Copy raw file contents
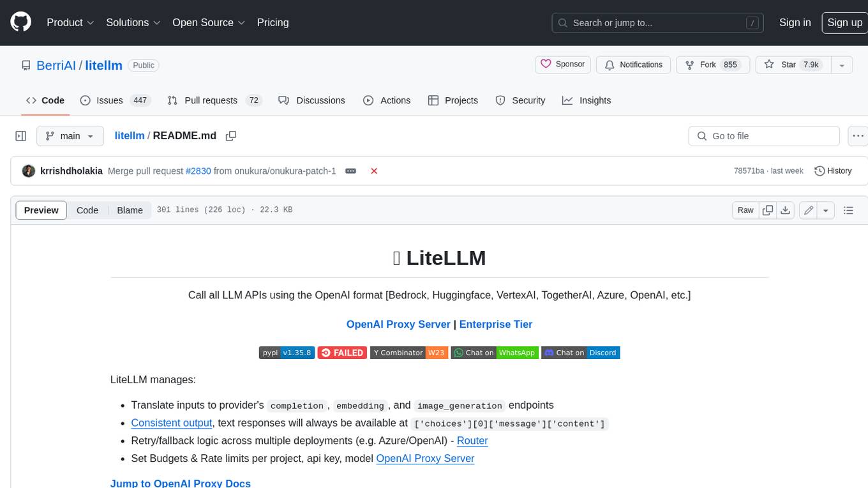This screenshot has height=488, width=868. 768,210
